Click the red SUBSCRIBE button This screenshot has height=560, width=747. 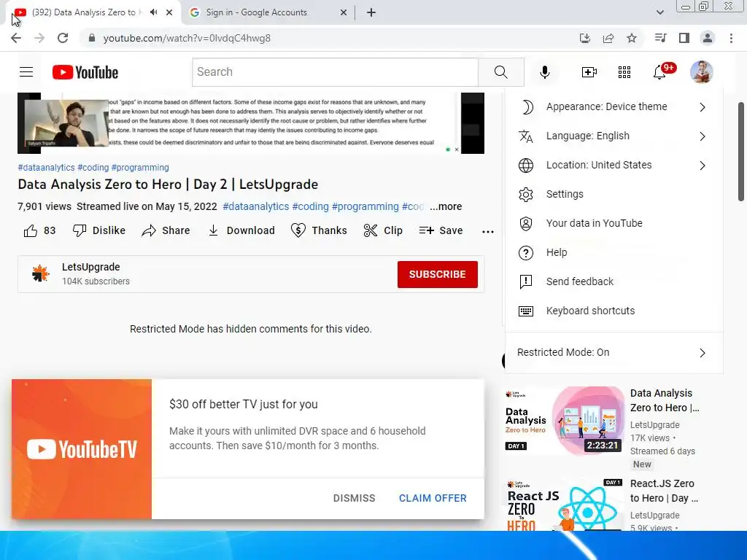pos(438,274)
